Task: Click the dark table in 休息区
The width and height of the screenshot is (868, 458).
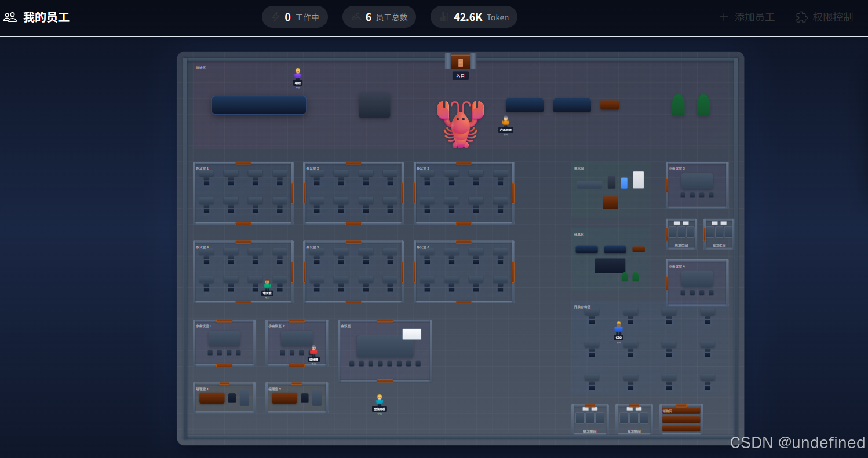Action: [610, 266]
